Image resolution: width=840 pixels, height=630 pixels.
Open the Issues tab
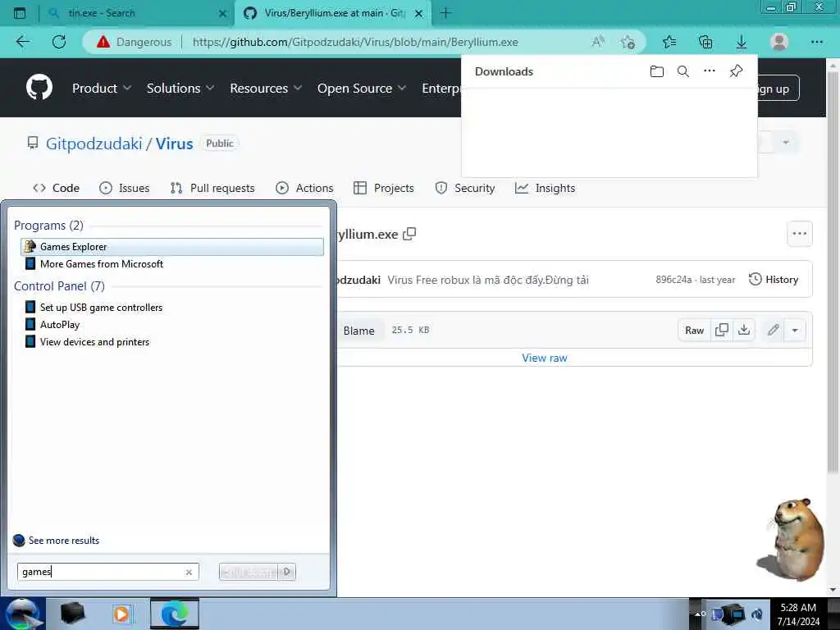coord(125,188)
